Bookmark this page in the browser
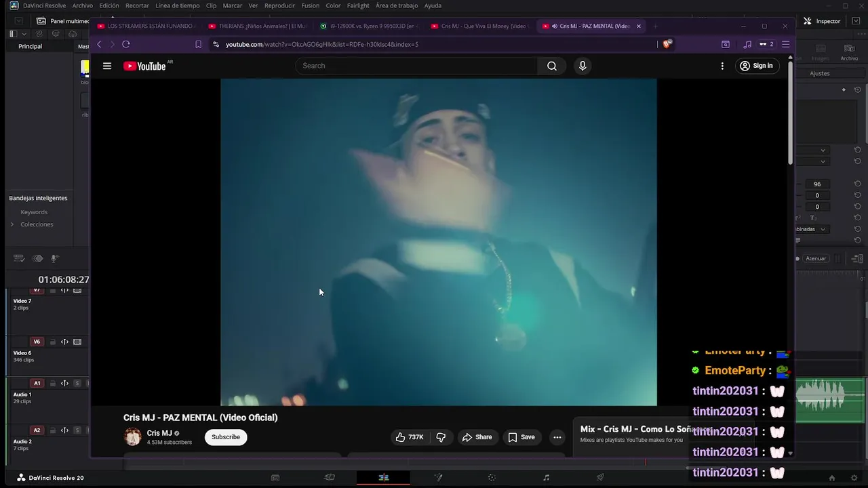This screenshot has width=868, height=488. tap(198, 44)
